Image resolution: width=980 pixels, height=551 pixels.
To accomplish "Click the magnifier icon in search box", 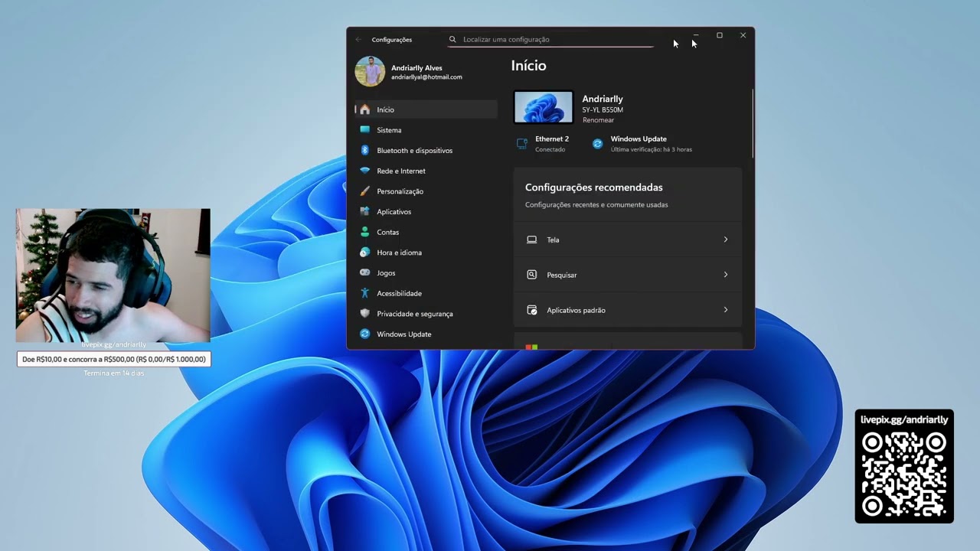I will tap(452, 39).
